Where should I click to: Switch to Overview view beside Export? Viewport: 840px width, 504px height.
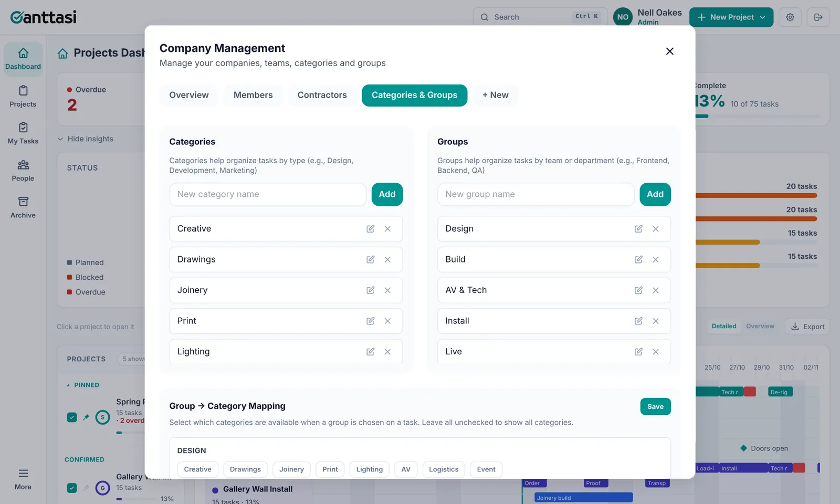click(x=760, y=326)
